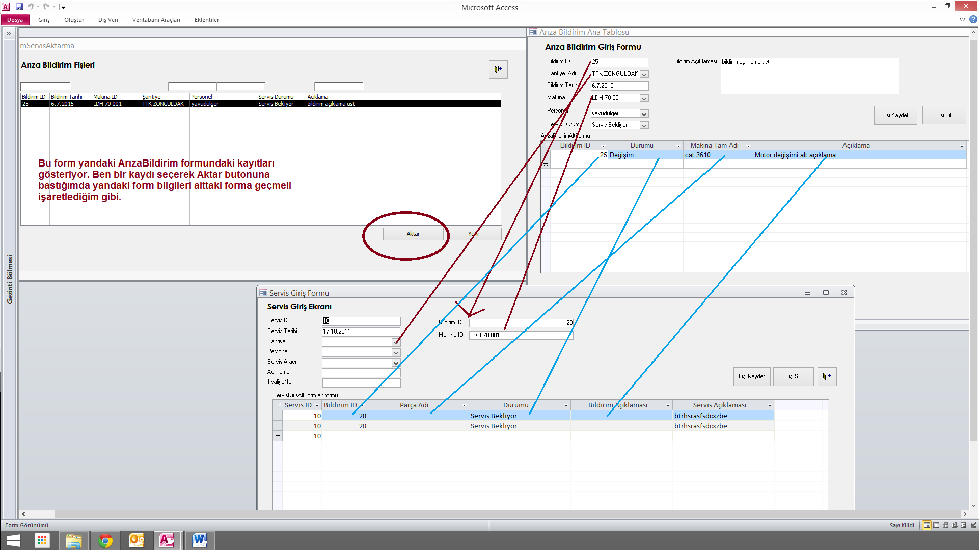Expand the Servis Aracı combo box

click(396, 363)
